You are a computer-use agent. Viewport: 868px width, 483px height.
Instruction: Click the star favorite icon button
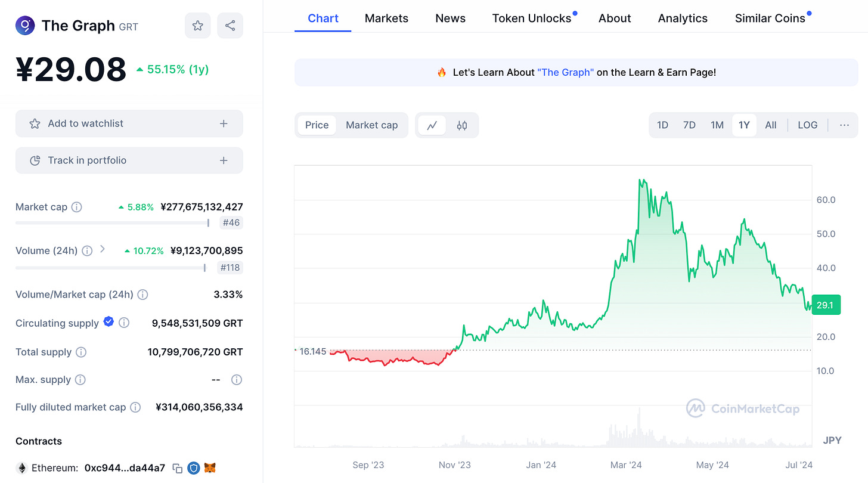198,26
